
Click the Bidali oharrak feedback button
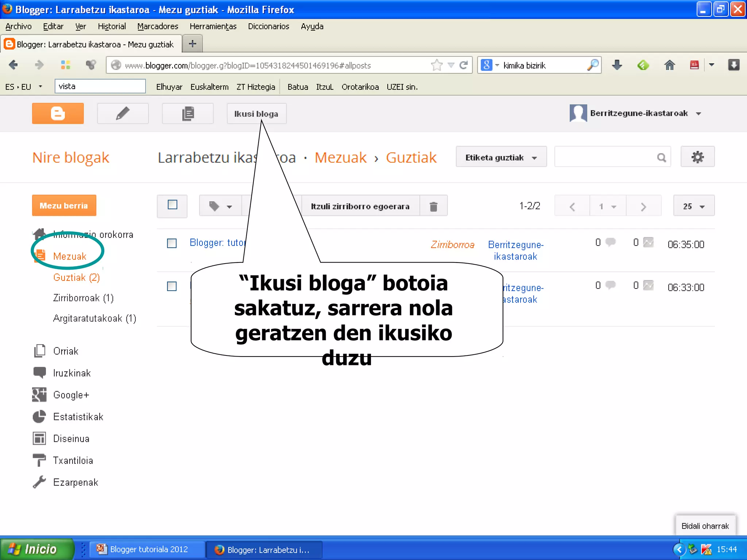(705, 526)
